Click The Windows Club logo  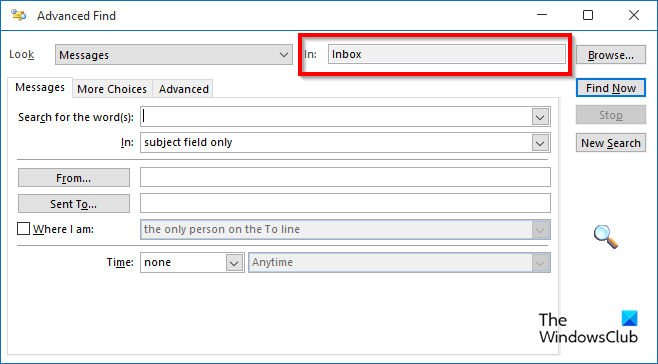point(588,328)
